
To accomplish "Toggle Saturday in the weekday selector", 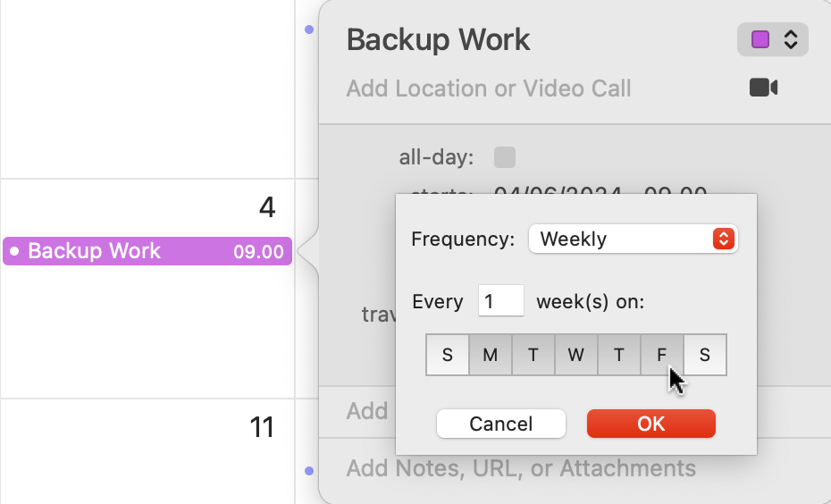I will click(x=705, y=355).
